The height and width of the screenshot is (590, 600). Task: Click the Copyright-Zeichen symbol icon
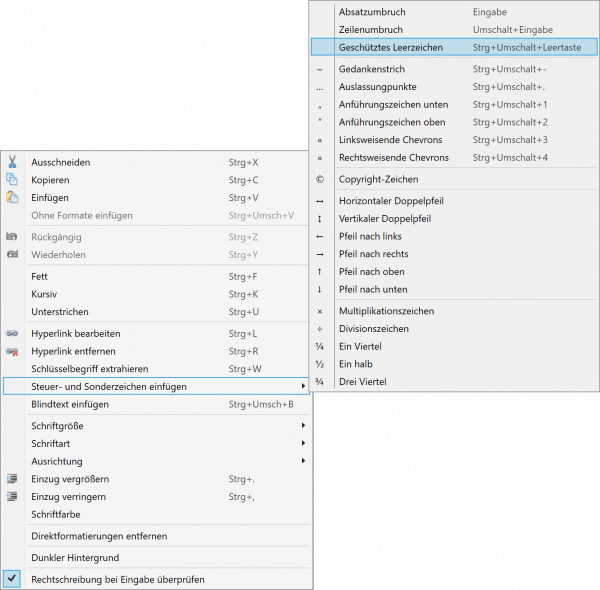tap(320, 180)
